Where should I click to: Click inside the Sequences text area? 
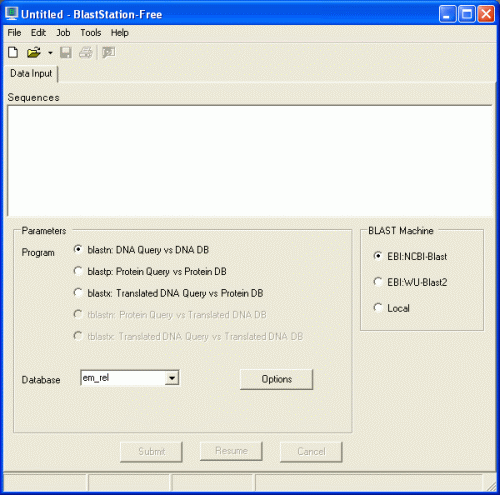(x=250, y=161)
